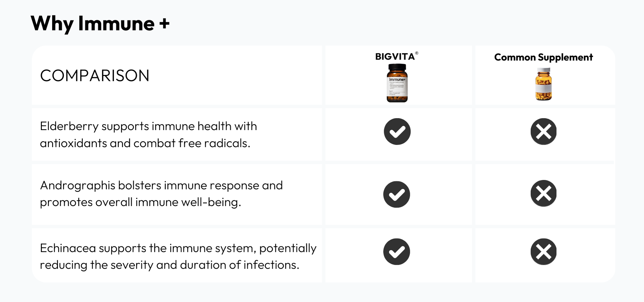This screenshot has width=644, height=302.
Task: Click the line about severity and duration of infections
Action: click(x=169, y=265)
